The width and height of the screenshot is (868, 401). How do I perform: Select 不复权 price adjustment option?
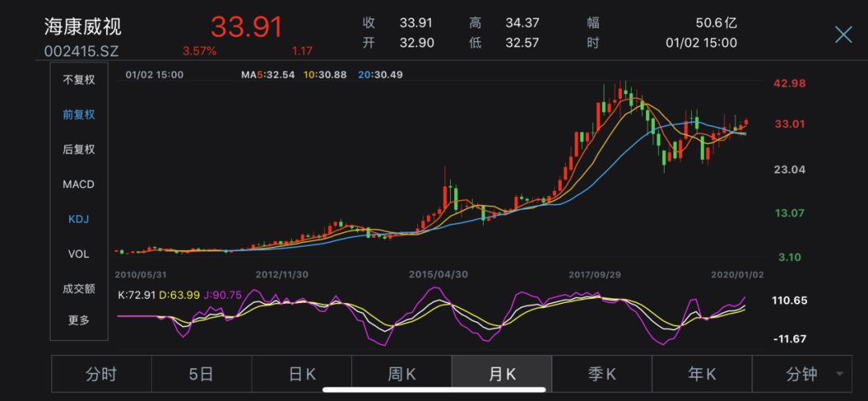pyautogui.click(x=79, y=80)
